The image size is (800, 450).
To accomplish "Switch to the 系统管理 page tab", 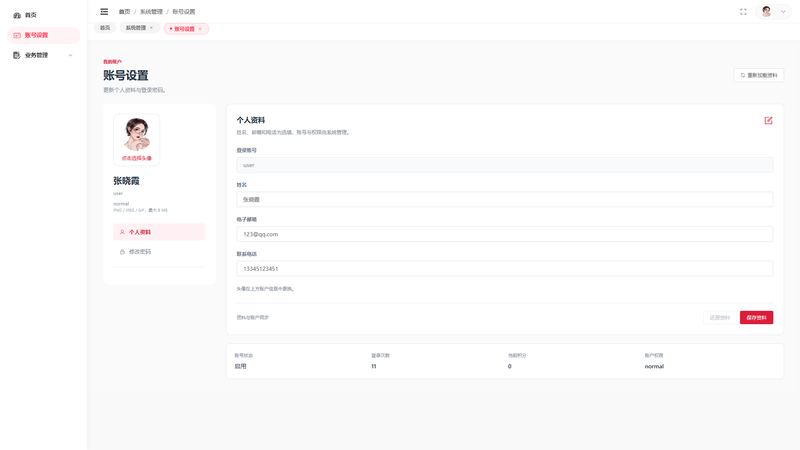I will (136, 28).
